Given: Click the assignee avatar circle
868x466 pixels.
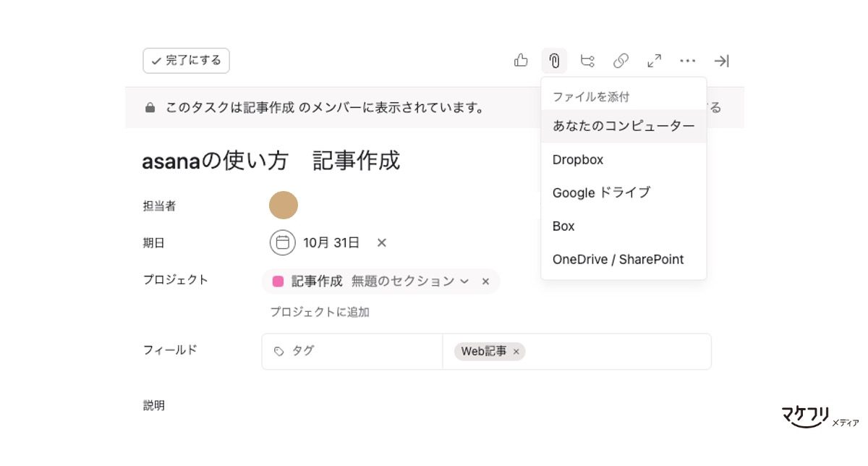Looking at the screenshot, I should tap(284, 206).
